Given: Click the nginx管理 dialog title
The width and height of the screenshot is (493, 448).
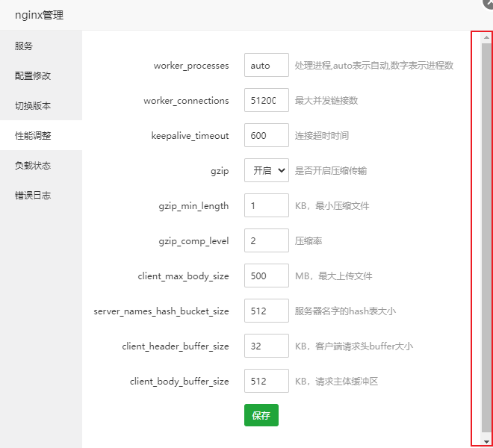Looking at the screenshot, I should click(x=40, y=15).
